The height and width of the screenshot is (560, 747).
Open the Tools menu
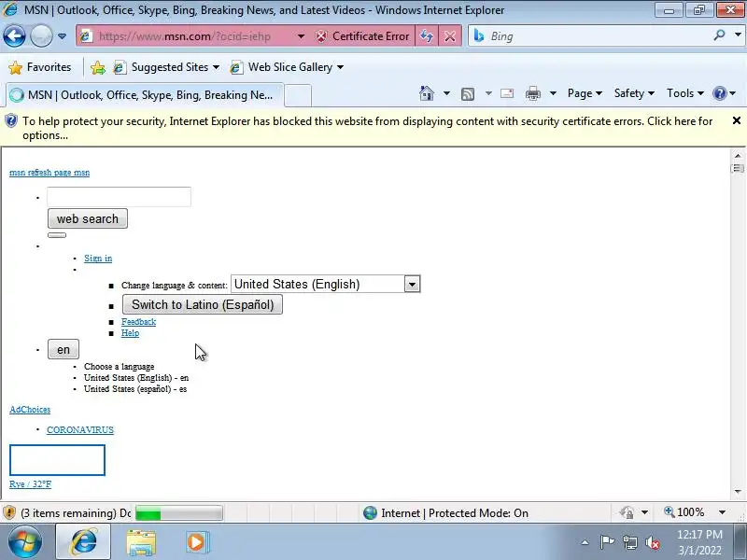pos(685,93)
